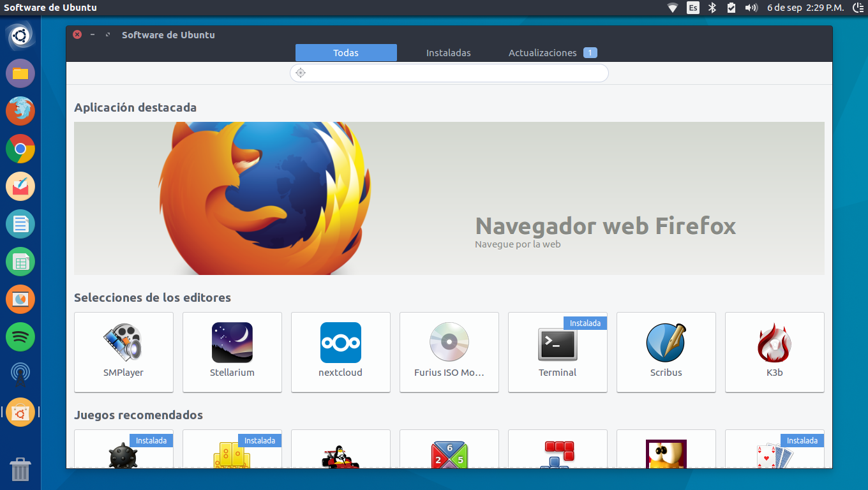868x490 pixels.
Task: Click the updates count badge '1'
Action: click(x=590, y=53)
